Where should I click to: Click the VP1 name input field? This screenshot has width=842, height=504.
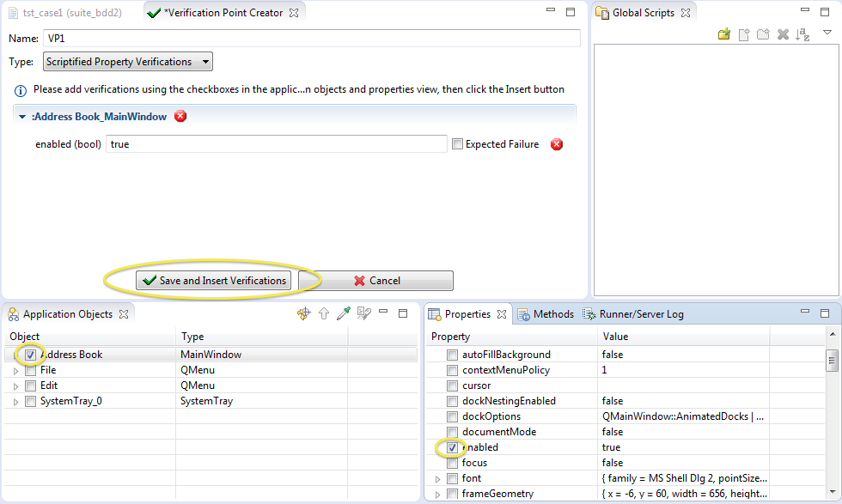point(311,39)
